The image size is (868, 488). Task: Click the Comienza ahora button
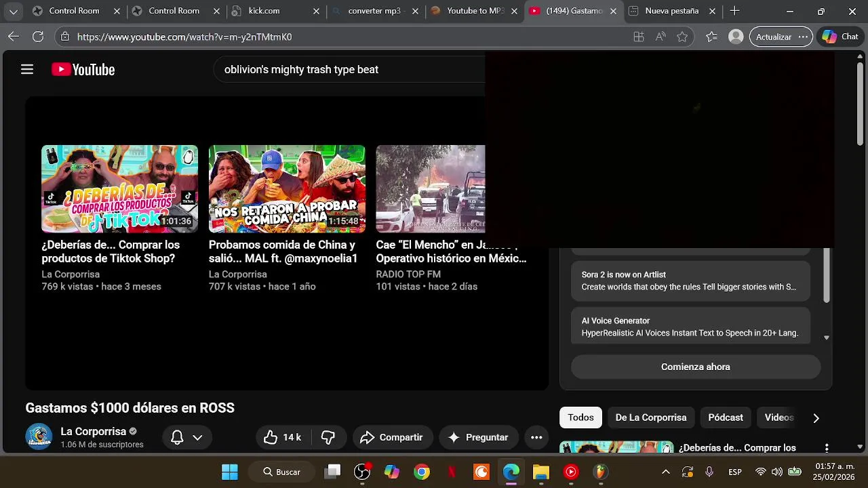point(696,367)
